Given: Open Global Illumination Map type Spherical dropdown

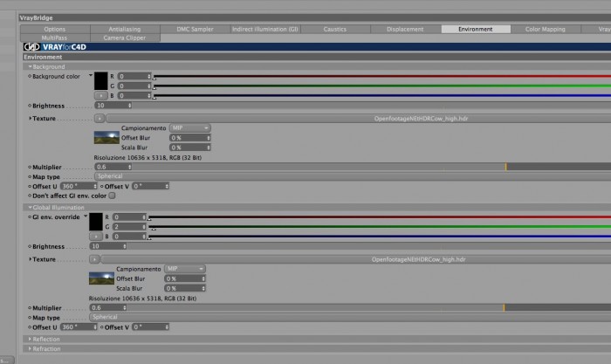Looking at the screenshot, I should (350, 317).
